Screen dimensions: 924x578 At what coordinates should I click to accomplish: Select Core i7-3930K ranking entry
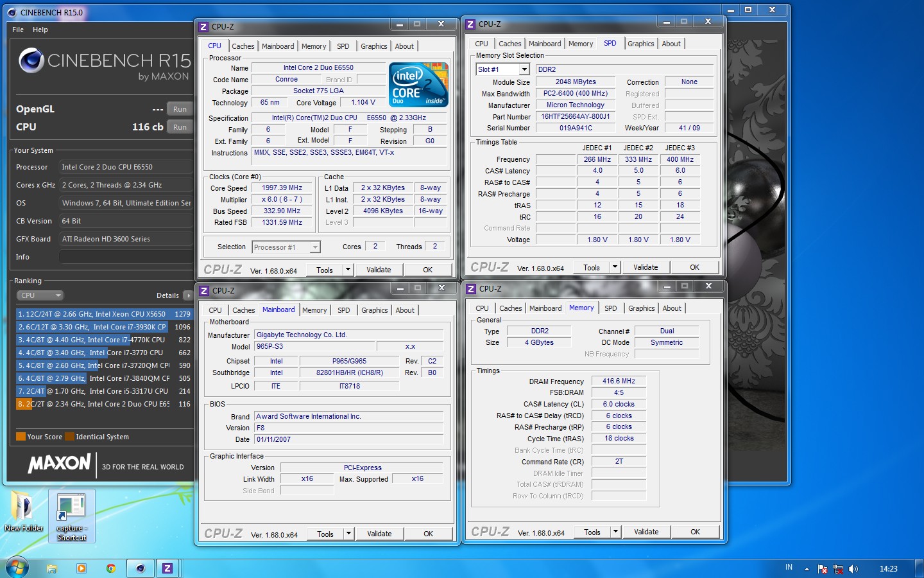(104, 327)
